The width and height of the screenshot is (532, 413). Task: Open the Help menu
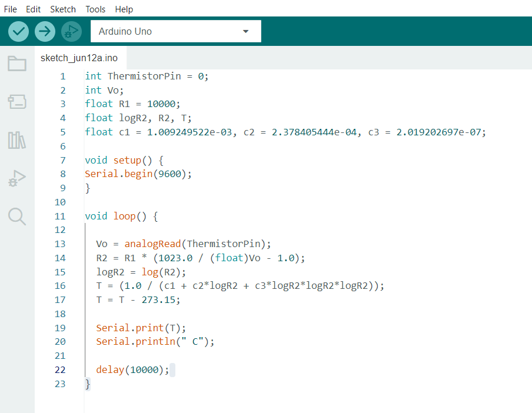[124, 9]
